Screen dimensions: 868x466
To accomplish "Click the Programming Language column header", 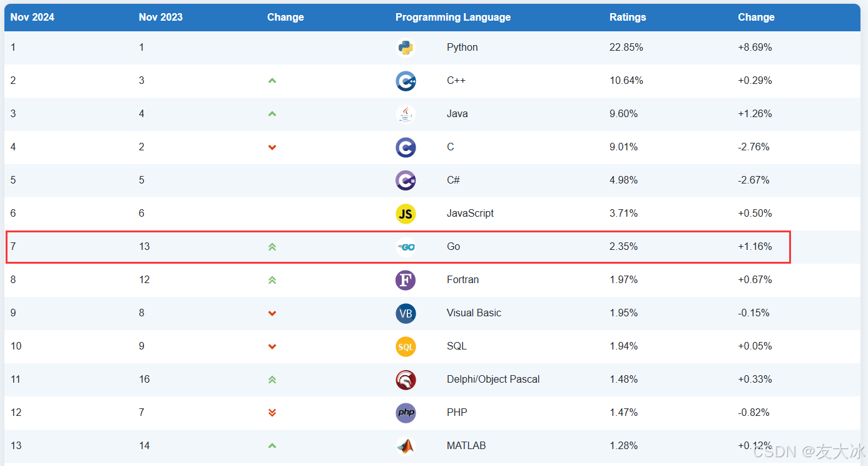I will 453,17.
